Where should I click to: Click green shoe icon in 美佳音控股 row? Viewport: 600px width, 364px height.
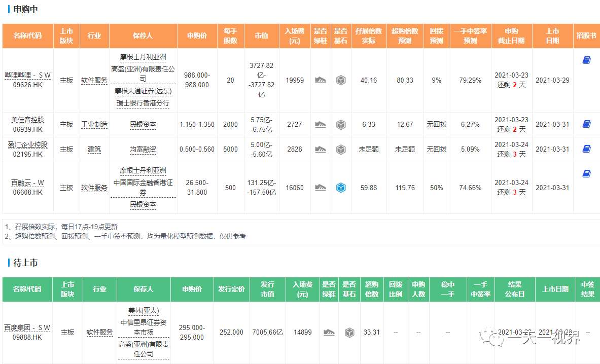[x=320, y=125]
